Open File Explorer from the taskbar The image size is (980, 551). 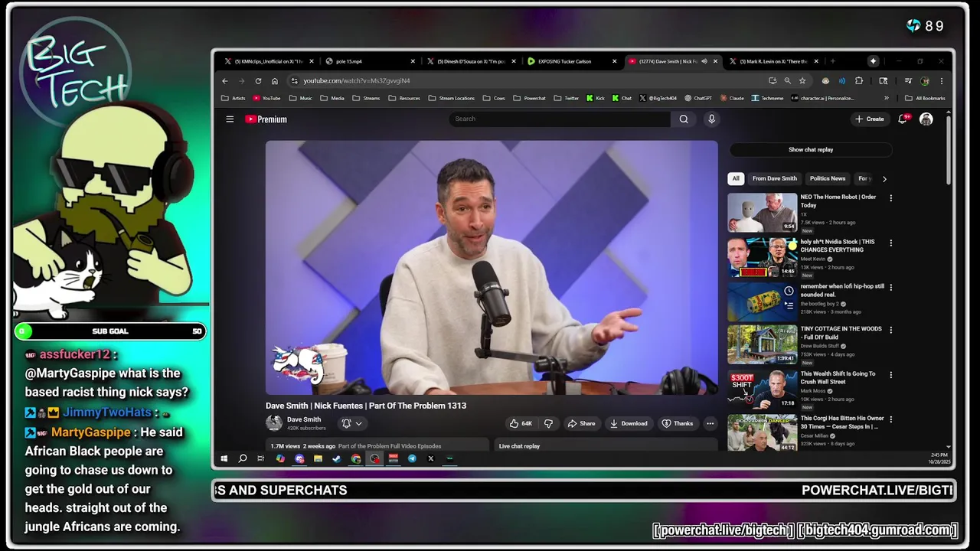click(318, 458)
